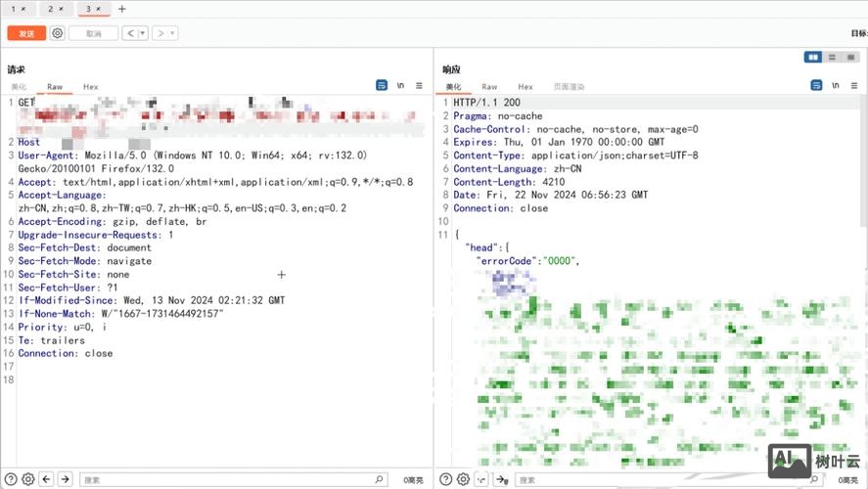This screenshot has width=868, height=489.
Task: Switch response view to Hex tab
Action: point(525,87)
